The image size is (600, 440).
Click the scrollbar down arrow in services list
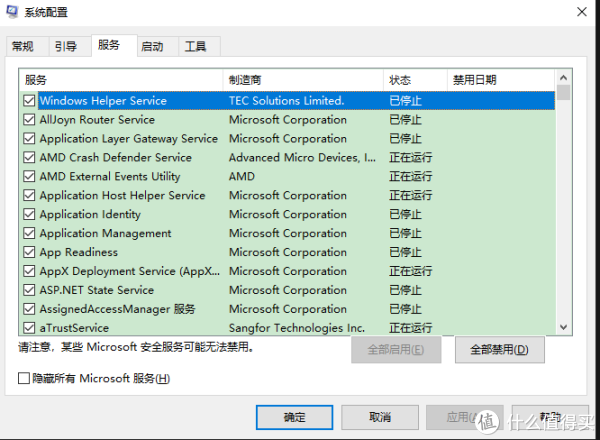click(564, 327)
